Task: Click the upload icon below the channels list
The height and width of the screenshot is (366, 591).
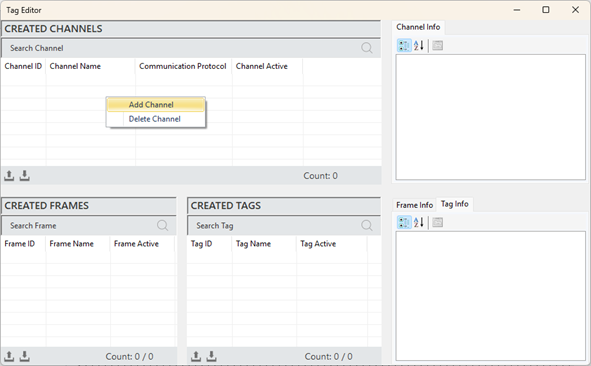Action: pyautogui.click(x=9, y=175)
